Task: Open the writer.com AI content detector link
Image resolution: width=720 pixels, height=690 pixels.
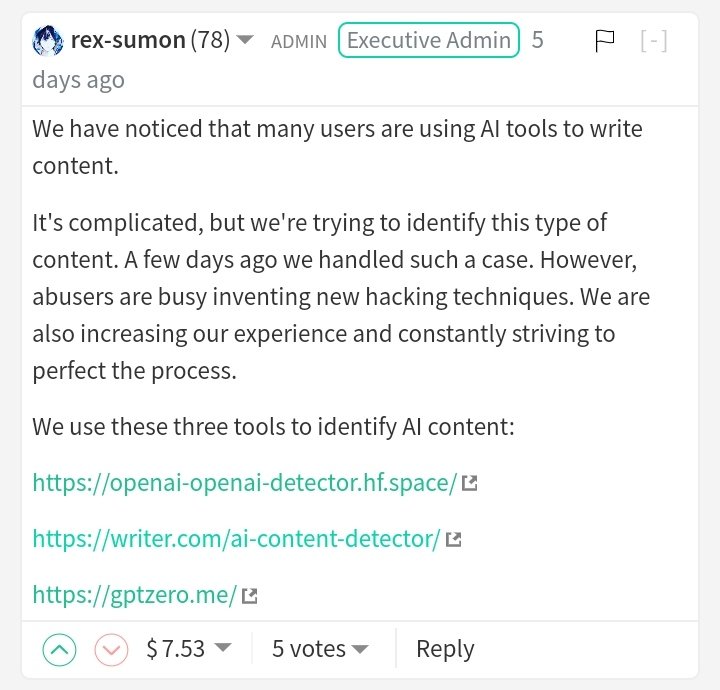Action: 236,539
